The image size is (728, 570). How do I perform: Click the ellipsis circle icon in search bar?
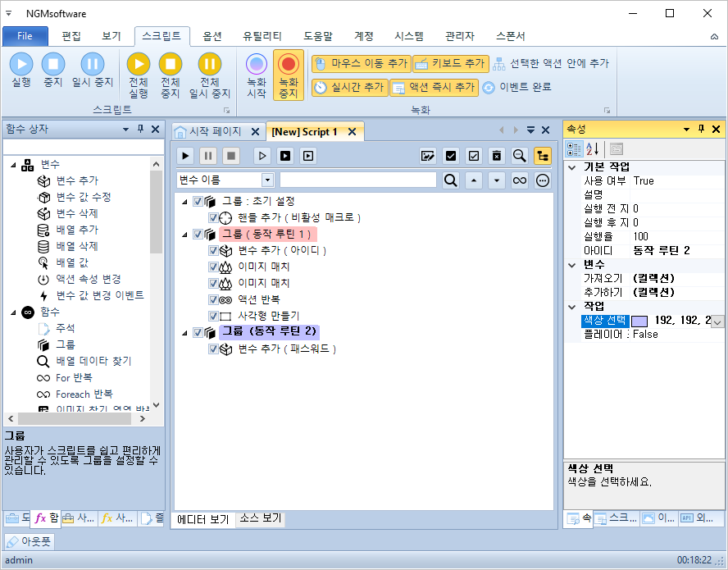pyautogui.click(x=542, y=180)
